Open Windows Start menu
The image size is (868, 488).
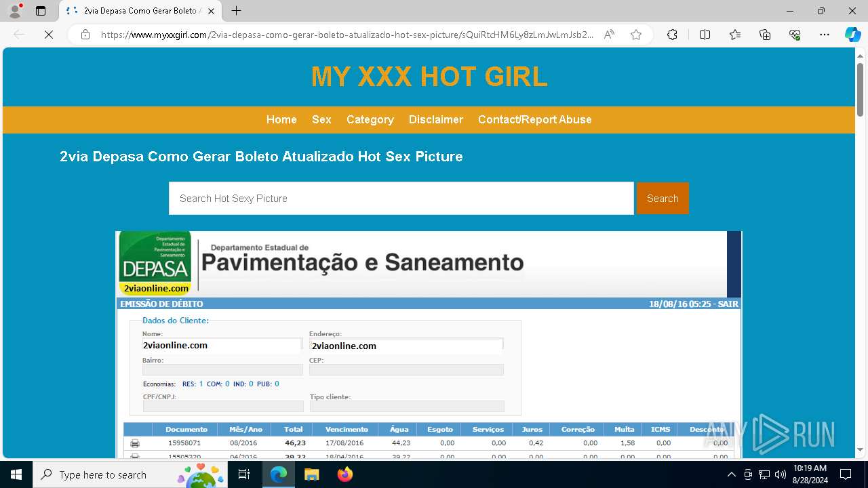pos(16,474)
